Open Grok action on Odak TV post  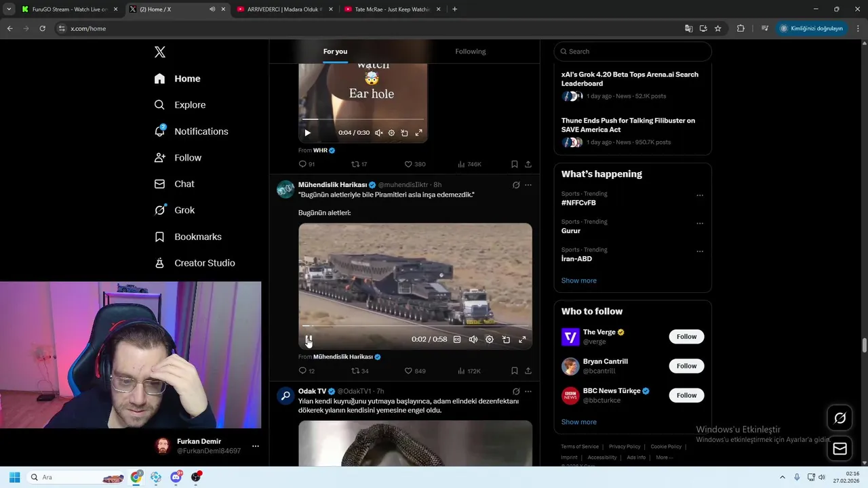click(516, 392)
